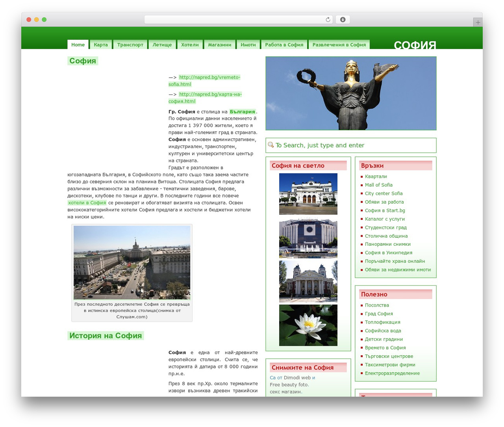Follow the карта-на-софия.html link
This screenshot has height=427, width=504.
205,98
